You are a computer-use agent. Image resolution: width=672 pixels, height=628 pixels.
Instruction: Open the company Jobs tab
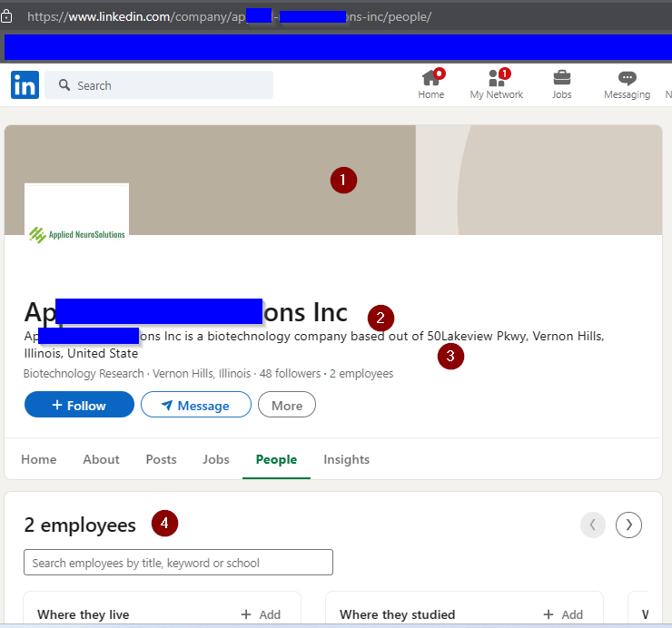coord(215,459)
